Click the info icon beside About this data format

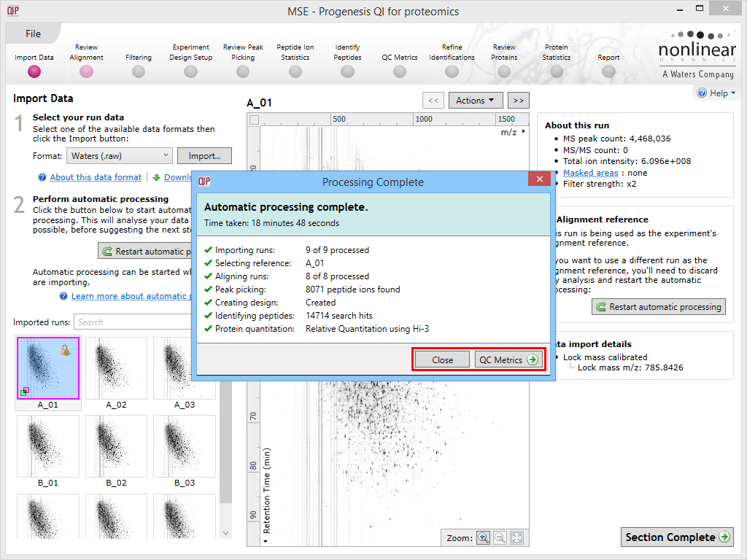coord(42,177)
